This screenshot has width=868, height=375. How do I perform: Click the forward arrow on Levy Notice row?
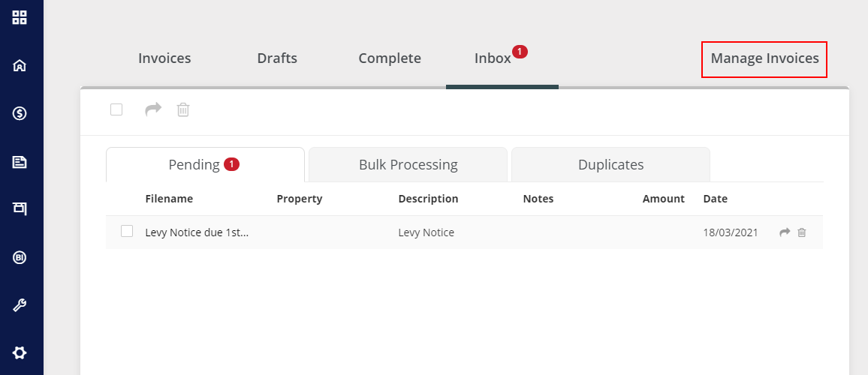coord(785,232)
